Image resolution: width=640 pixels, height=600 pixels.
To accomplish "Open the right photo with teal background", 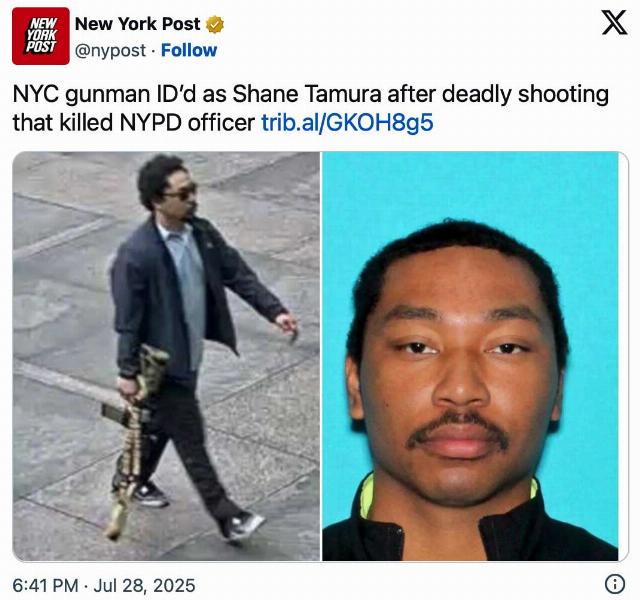I will [470, 356].
